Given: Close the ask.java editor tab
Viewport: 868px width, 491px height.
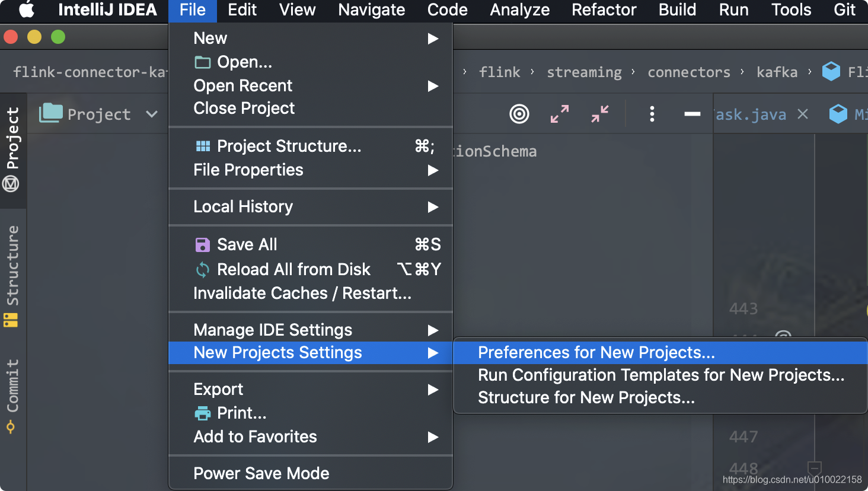Looking at the screenshot, I should (803, 114).
